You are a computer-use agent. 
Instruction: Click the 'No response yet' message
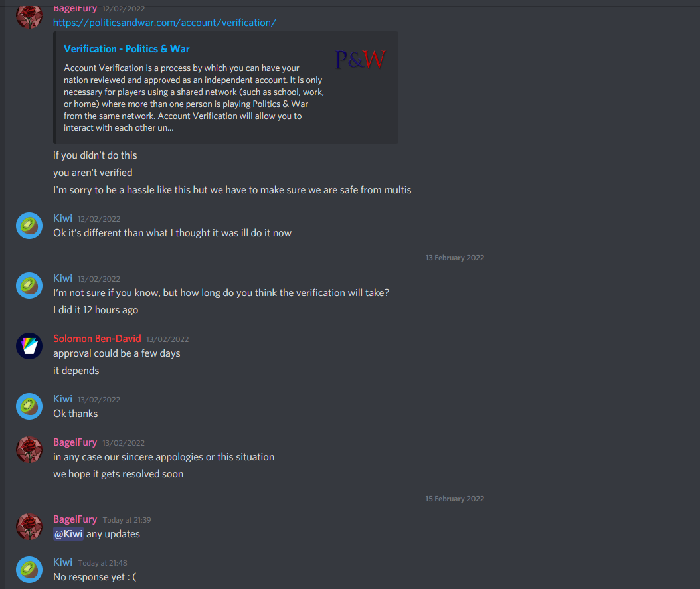[x=95, y=577]
